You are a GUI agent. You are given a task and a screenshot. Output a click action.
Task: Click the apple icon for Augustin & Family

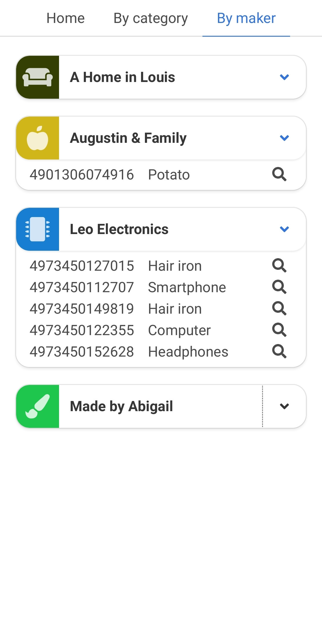pyautogui.click(x=38, y=138)
